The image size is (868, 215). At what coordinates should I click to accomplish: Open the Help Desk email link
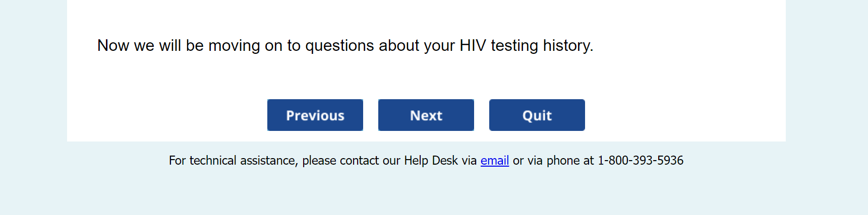(494, 161)
